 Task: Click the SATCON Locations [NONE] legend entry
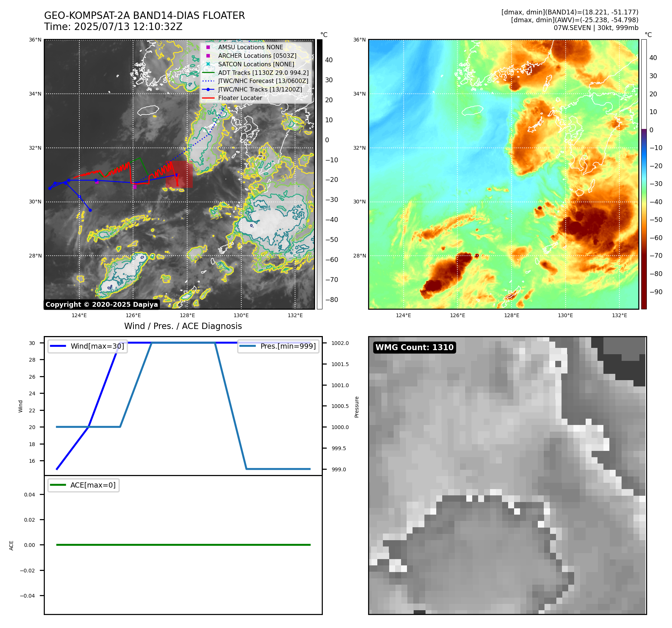[x=256, y=64]
